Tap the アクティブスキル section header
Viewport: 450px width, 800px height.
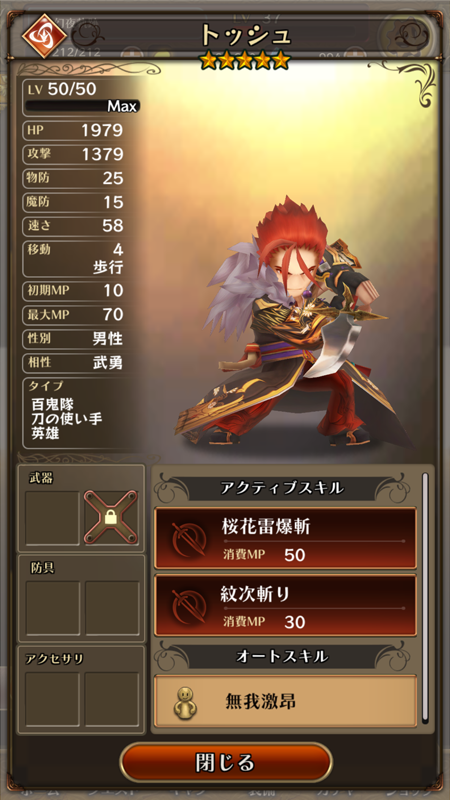point(282,489)
